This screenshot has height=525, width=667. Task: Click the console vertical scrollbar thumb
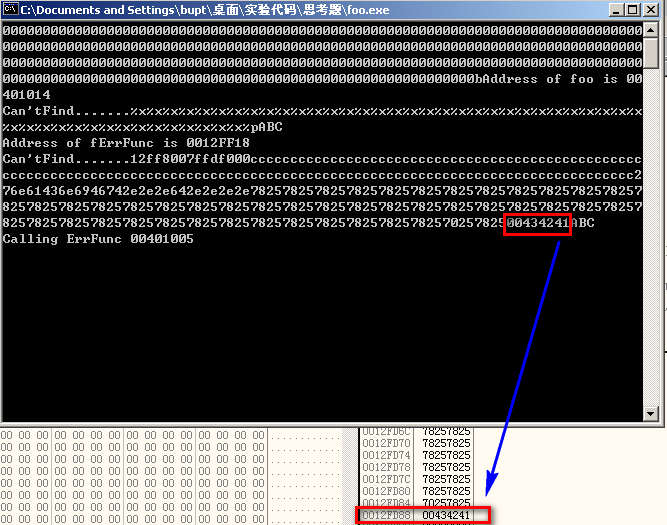point(651,54)
